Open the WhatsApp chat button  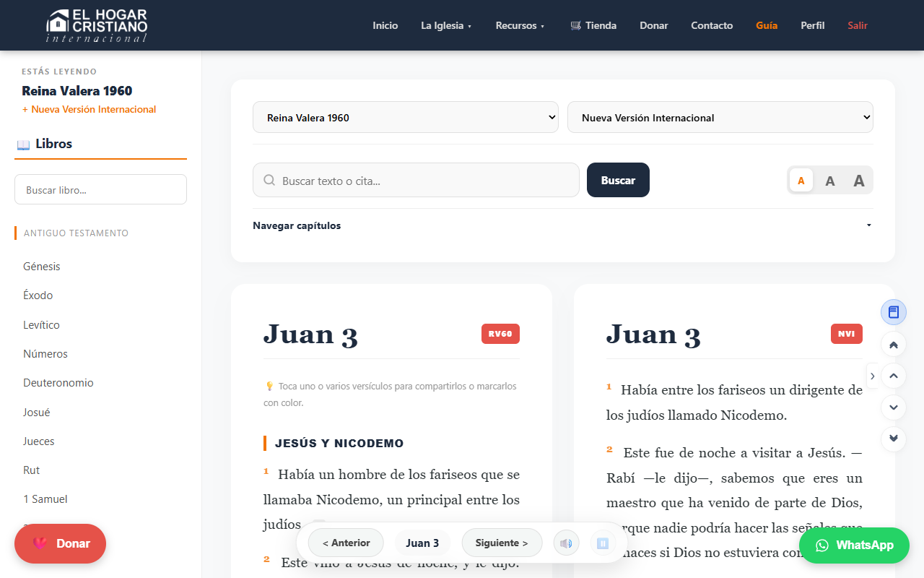[854, 545]
